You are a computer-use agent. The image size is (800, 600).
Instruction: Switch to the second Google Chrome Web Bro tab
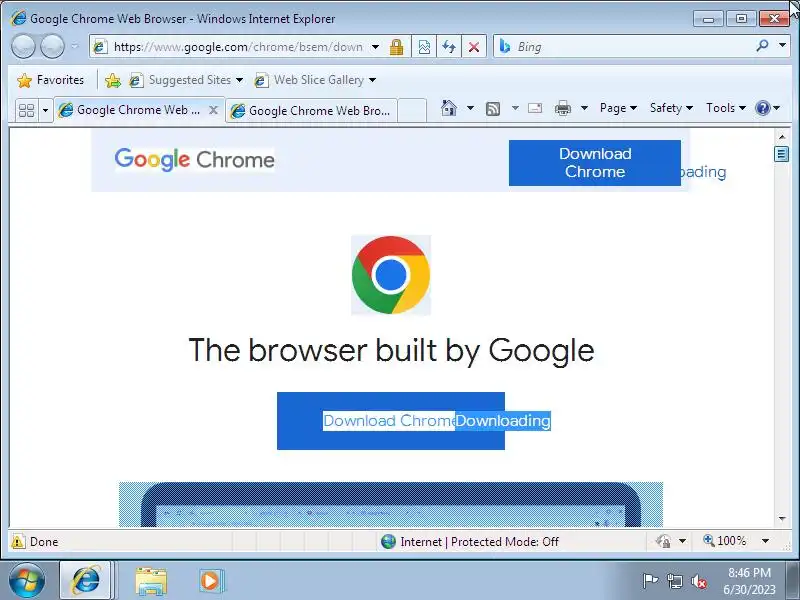click(x=311, y=111)
